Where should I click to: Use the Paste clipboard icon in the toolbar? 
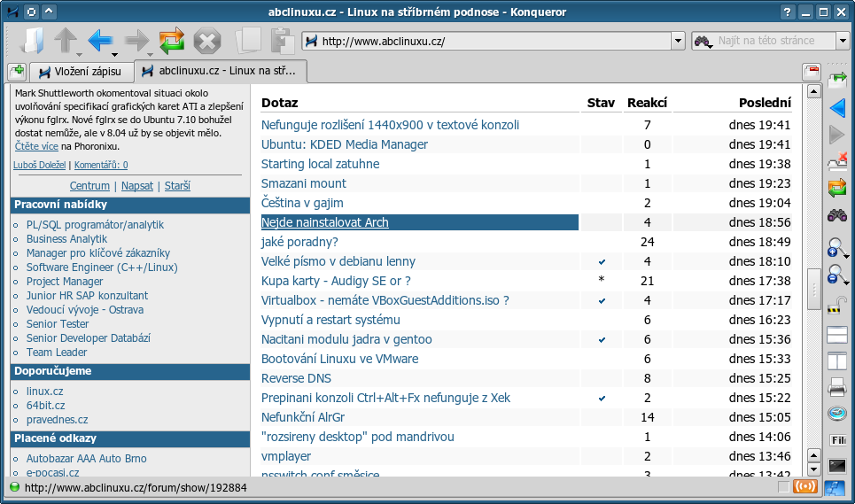point(283,41)
